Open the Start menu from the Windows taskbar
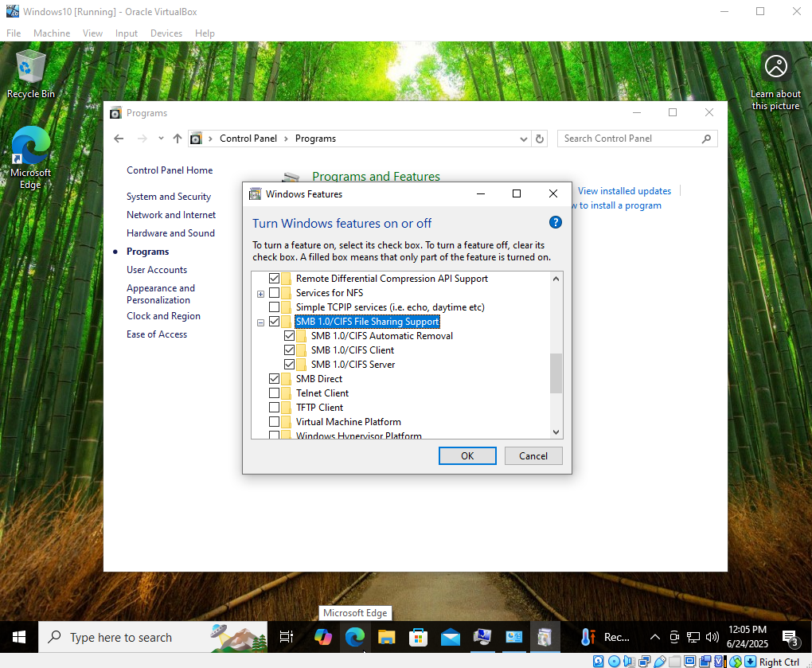Viewport: 812px width, 668px height. point(18,637)
